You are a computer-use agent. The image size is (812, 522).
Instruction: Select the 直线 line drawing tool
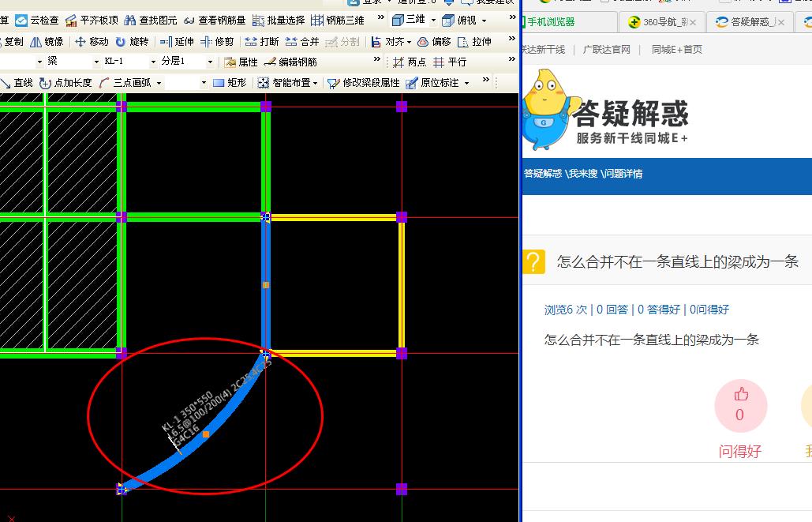[x=17, y=83]
